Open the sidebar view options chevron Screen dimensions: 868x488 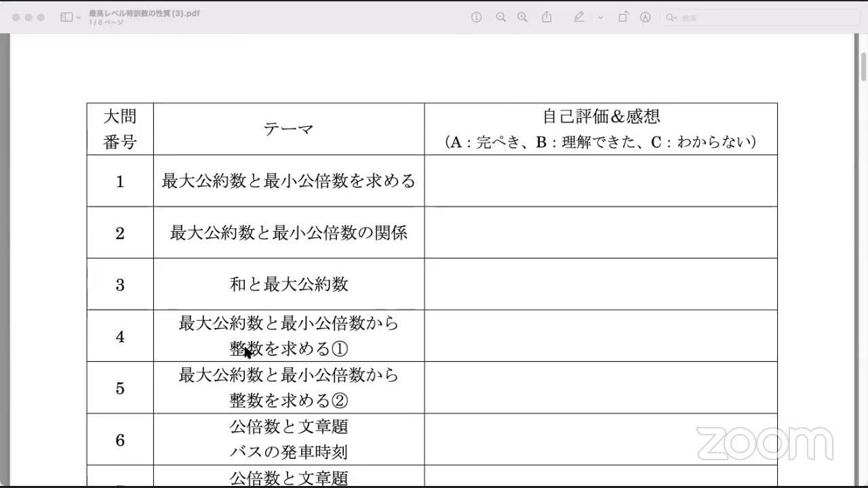(x=79, y=18)
